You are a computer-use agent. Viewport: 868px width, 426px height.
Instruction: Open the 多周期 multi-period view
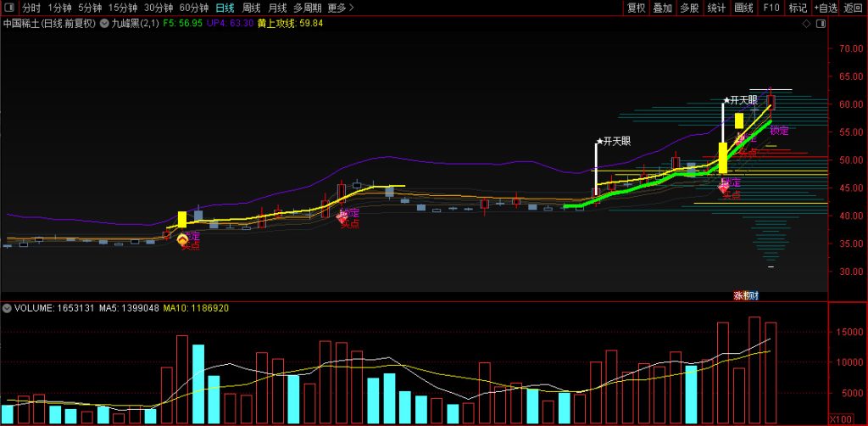pos(309,8)
